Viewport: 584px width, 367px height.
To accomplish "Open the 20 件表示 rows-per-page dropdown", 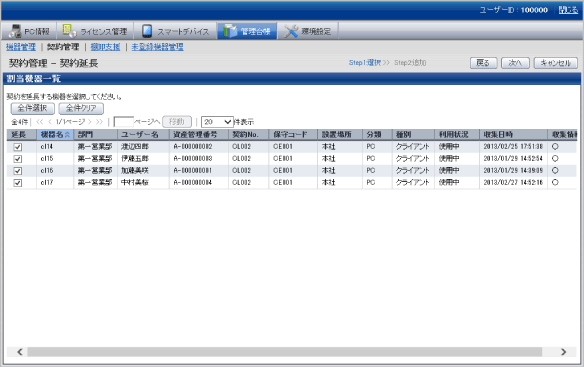I will [x=218, y=122].
